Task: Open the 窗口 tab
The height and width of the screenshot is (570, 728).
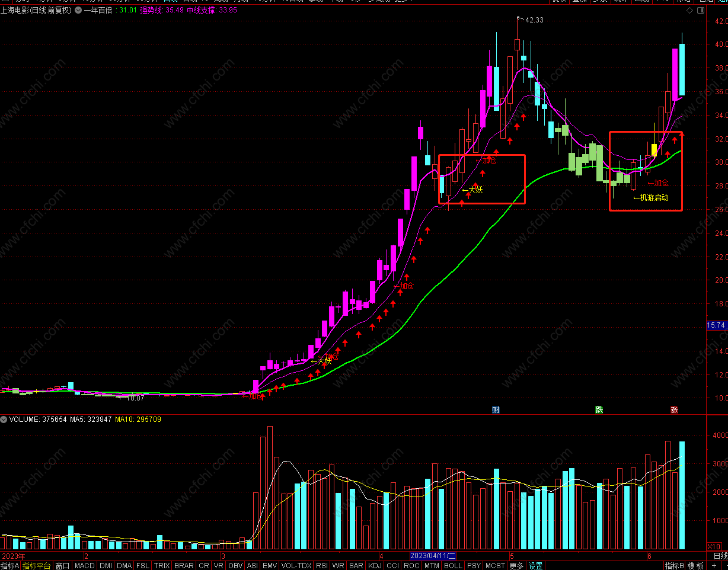Action: point(63,566)
